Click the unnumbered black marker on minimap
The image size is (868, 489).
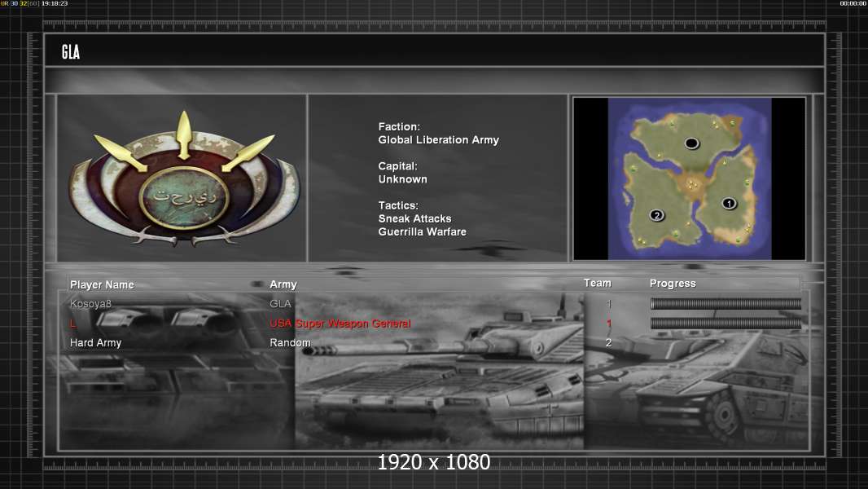(691, 143)
